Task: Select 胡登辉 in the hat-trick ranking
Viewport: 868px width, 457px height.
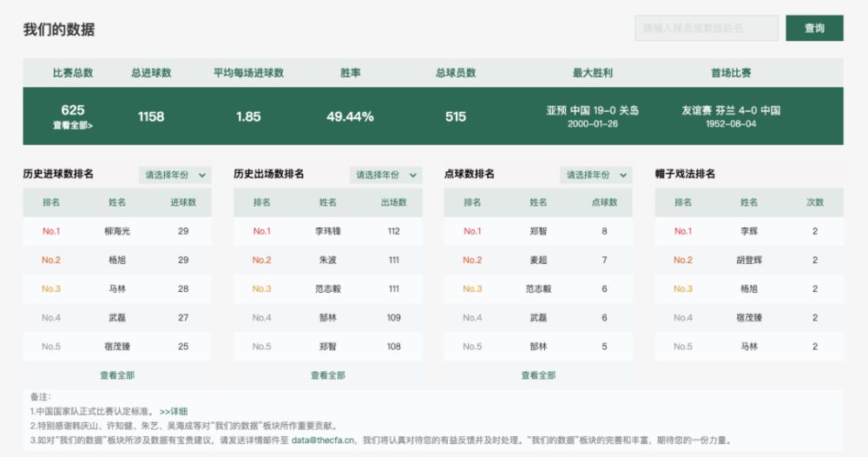Action: tap(749, 261)
